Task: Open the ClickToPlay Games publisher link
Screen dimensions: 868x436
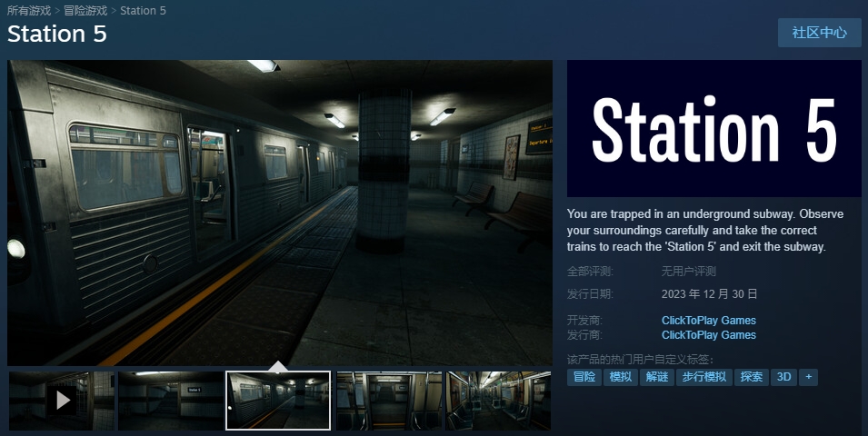Action: 709,335
